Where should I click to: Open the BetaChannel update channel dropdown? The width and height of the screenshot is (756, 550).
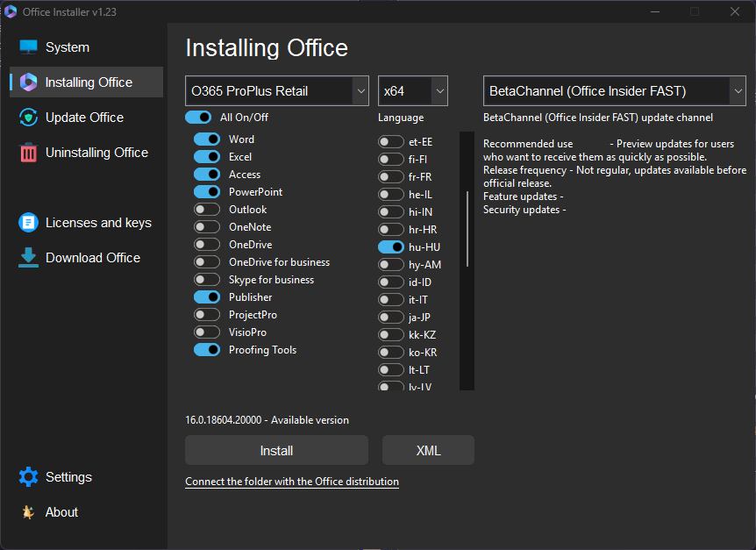614,90
